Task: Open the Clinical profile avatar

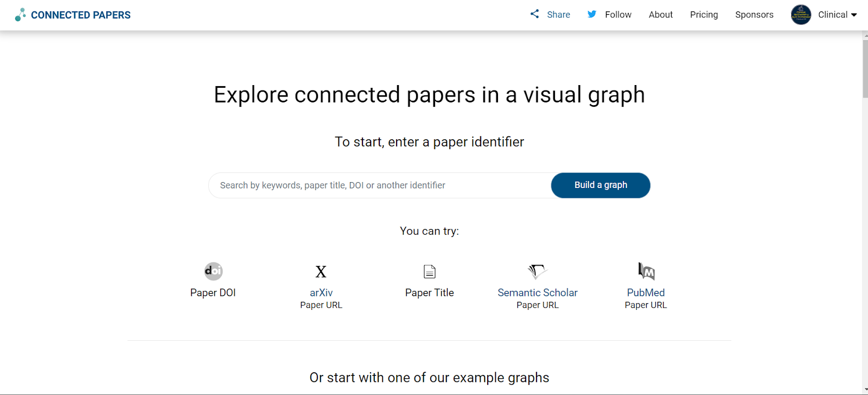Action: [x=801, y=15]
